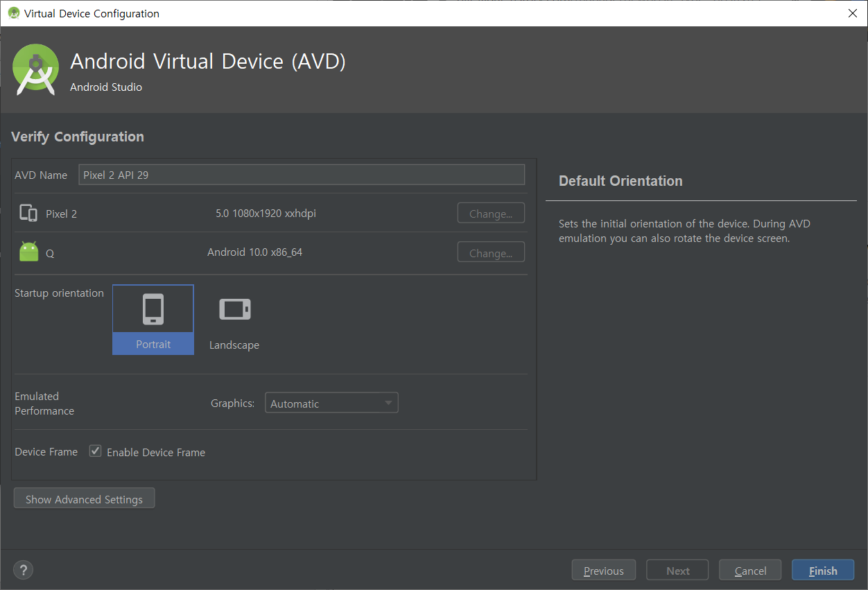Click the 'Device Frame' label
Screen dimensions: 868x590
tap(46, 452)
